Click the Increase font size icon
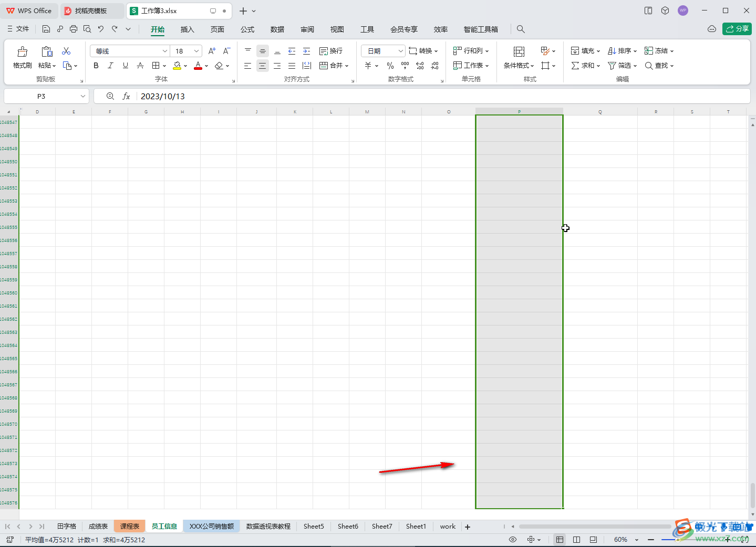The width and height of the screenshot is (756, 547). pyautogui.click(x=212, y=51)
